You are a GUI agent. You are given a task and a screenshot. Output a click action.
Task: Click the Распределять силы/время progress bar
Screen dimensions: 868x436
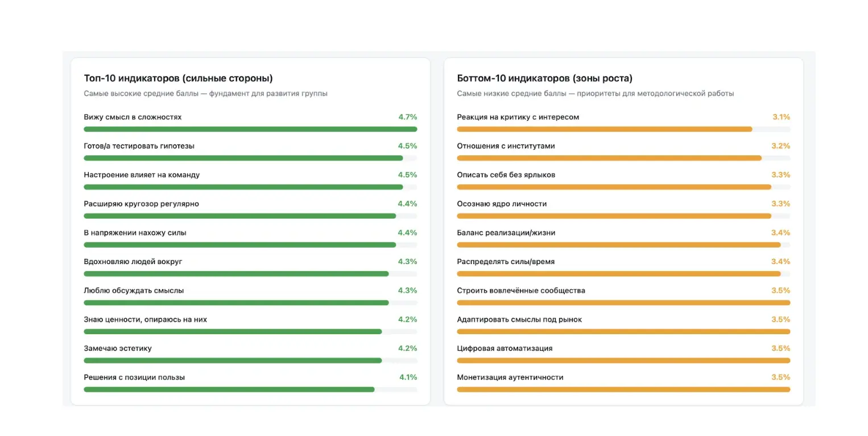click(623, 274)
